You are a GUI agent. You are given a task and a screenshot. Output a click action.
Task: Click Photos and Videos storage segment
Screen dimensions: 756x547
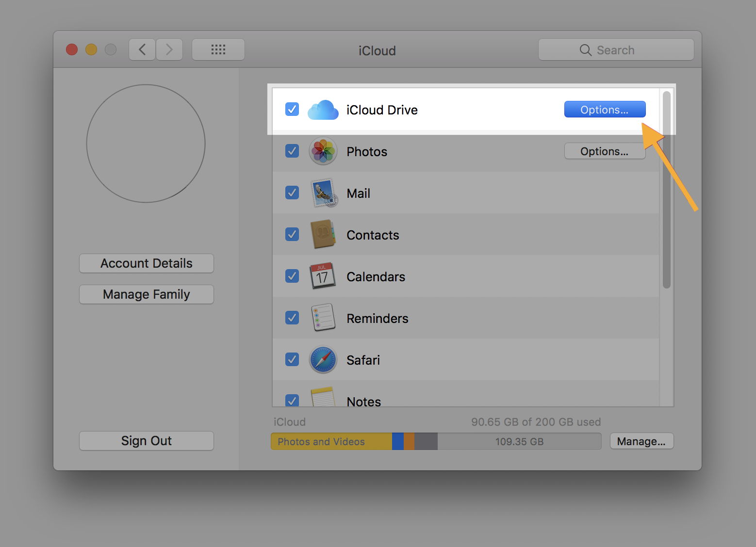coord(331,441)
